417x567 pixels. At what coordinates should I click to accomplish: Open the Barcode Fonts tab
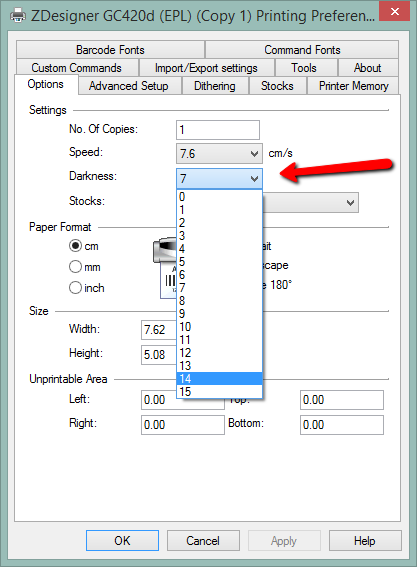[110, 50]
